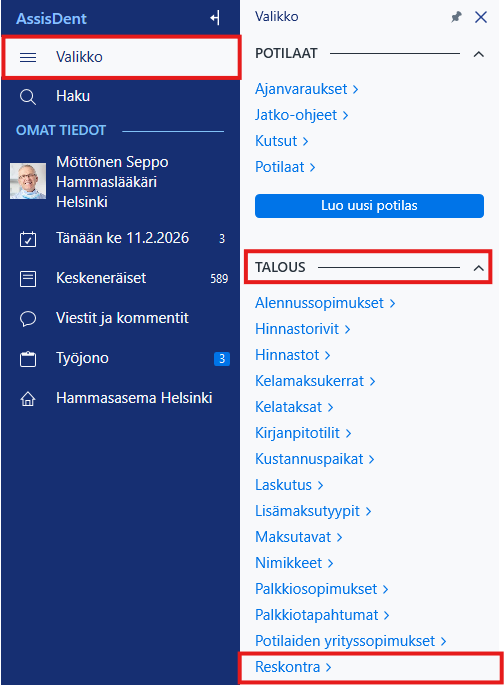Open the Valikko hamburger menu icon
504x685 pixels.
point(28,57)
